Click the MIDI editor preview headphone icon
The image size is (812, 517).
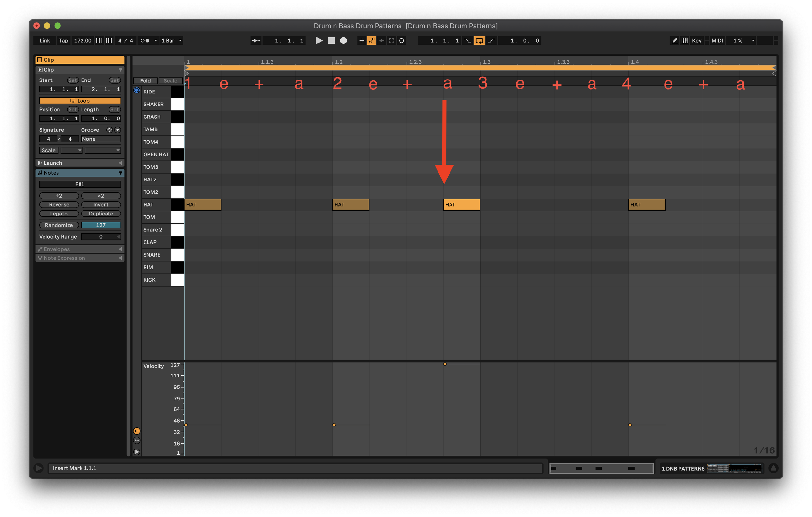[136, 90]
